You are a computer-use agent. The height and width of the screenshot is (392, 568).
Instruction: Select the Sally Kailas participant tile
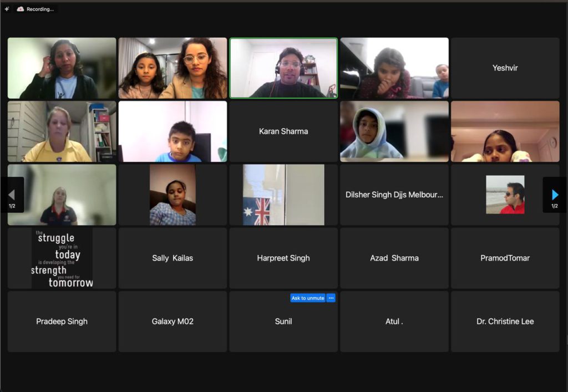point(173,258)
